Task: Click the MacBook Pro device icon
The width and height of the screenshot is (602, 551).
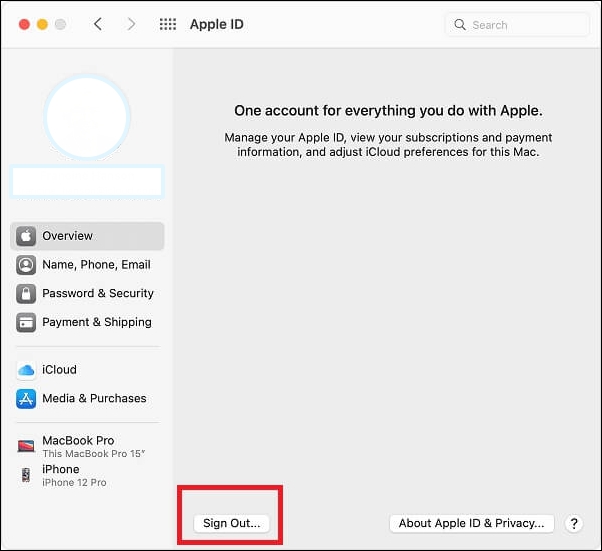Action: tap(26, 446)
